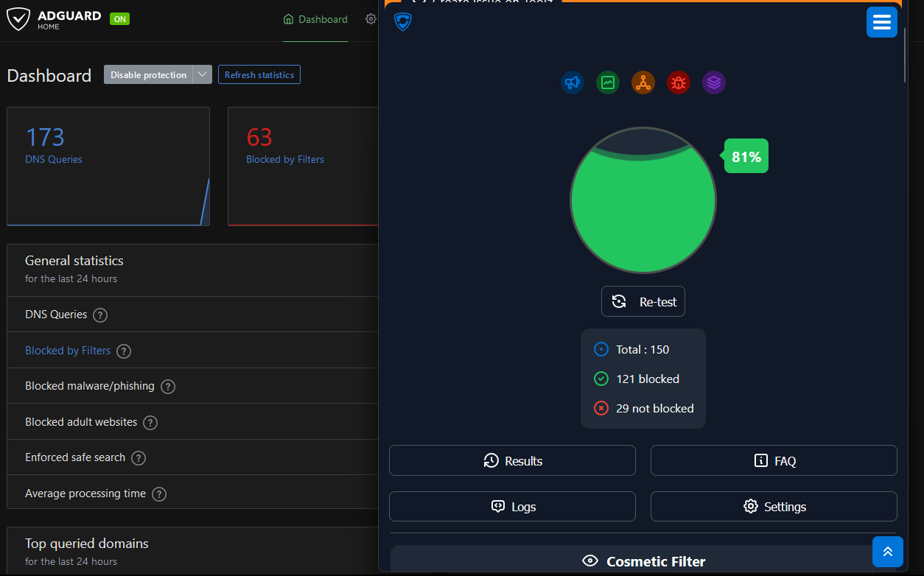Click help icon next to Average processing time
The image size is (924, 576).
pyautogui.click(x=159, y=494)
